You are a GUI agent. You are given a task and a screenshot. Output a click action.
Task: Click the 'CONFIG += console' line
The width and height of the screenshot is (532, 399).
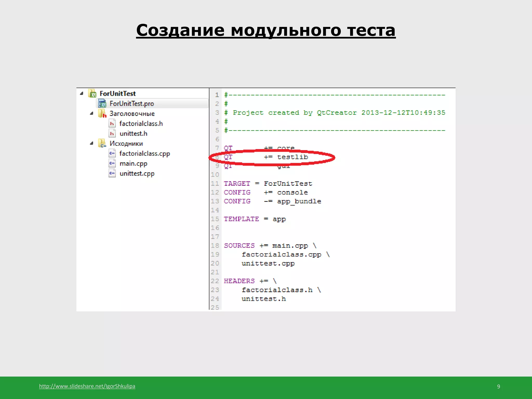266,192
